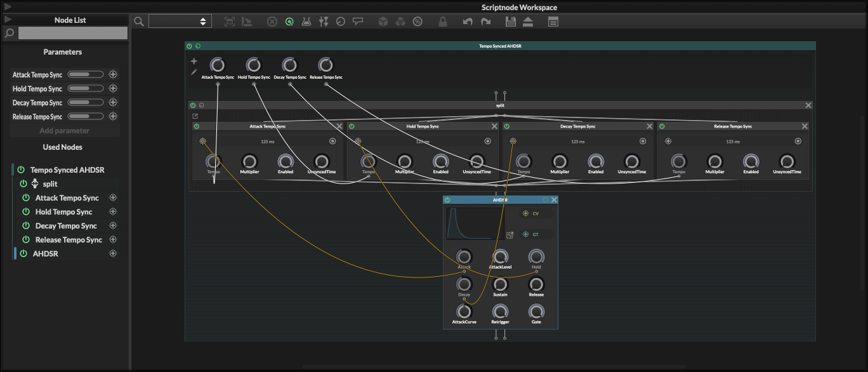868x372 pixels.
Task: Click the envelope curve display in AHDSR node
Action: pyautogui.click(x=476, y=223)
